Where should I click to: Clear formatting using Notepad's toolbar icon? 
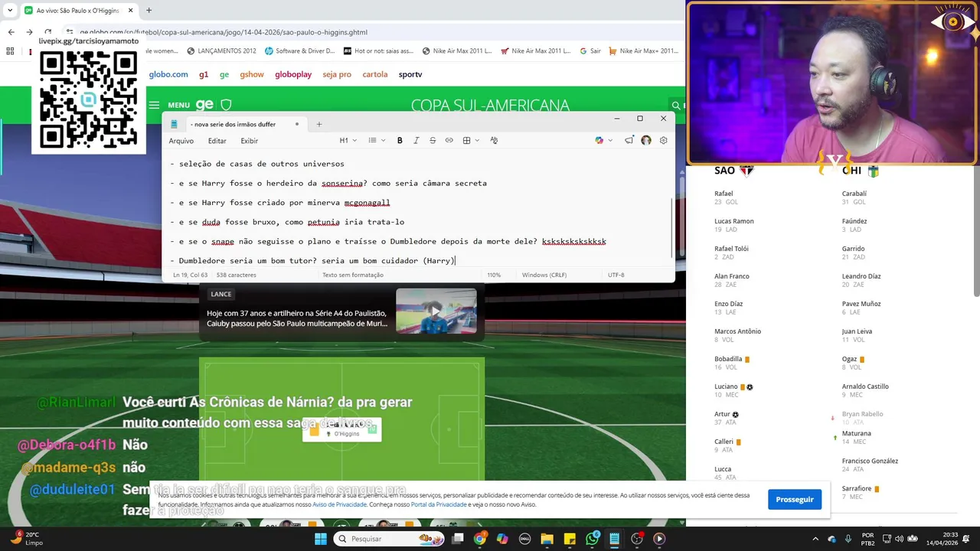[x=494, y=141]
